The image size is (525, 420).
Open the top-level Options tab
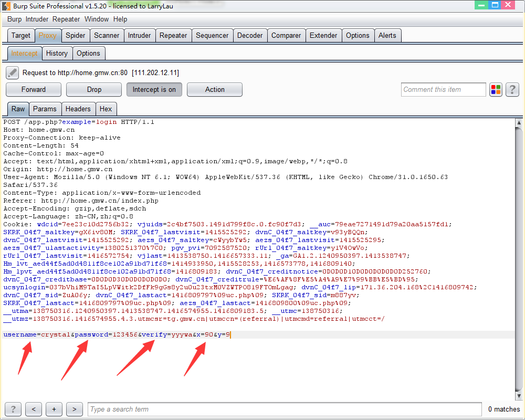click(358, 36)
